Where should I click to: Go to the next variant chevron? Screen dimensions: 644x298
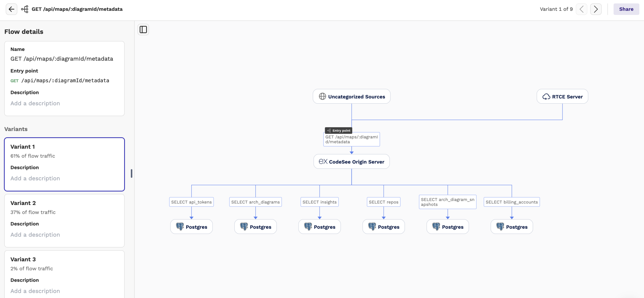pos(596,9)
